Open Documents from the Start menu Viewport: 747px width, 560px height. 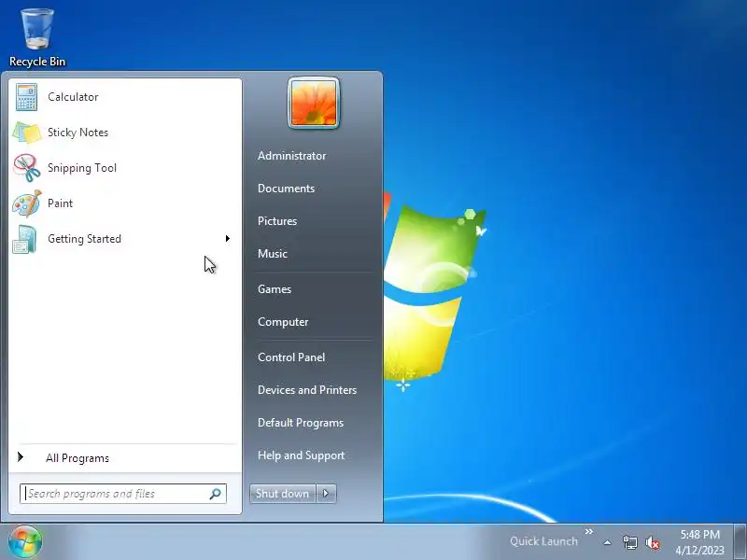(x=287, y=189)
